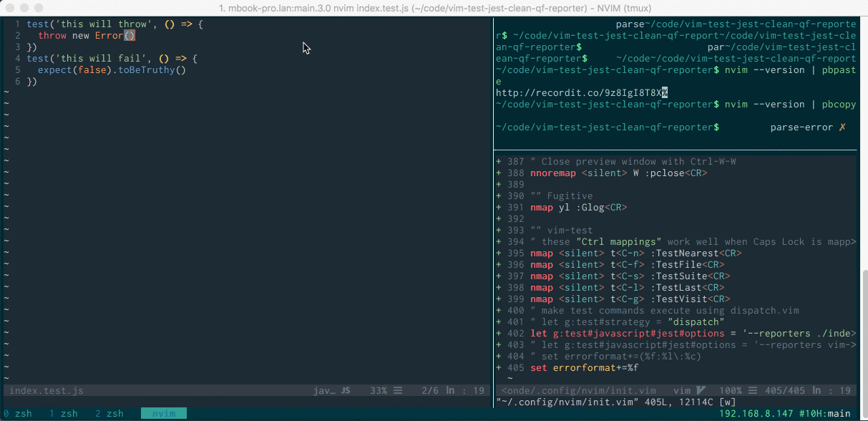
Task: Place cursor on expect(false).toBeTruthy() line
Action: pyautogui.click(x=112, y=70)
